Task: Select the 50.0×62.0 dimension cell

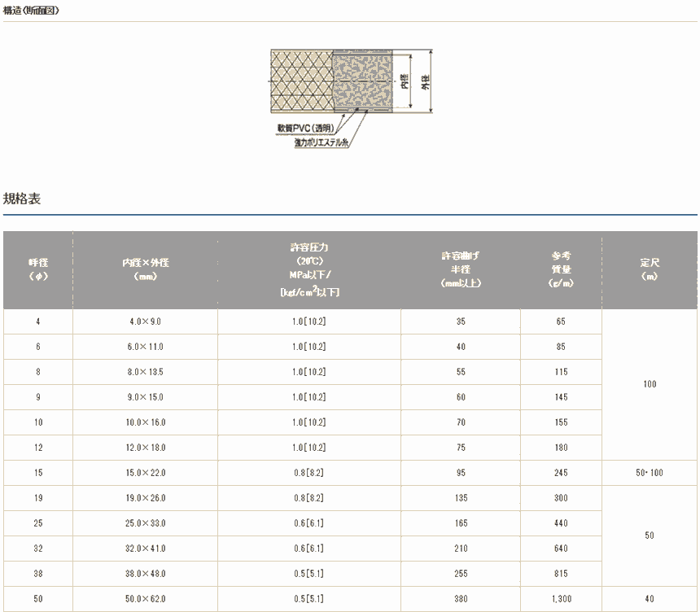Action: click(146, 600)
